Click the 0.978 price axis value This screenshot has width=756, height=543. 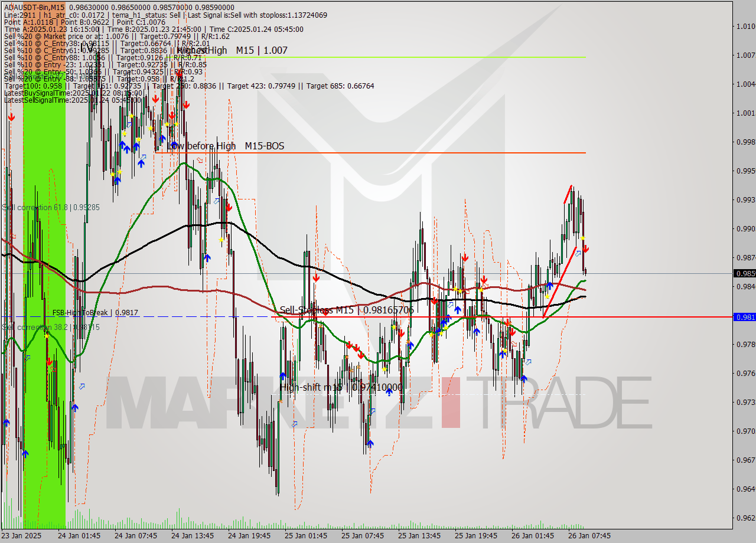tap(745, 344)
